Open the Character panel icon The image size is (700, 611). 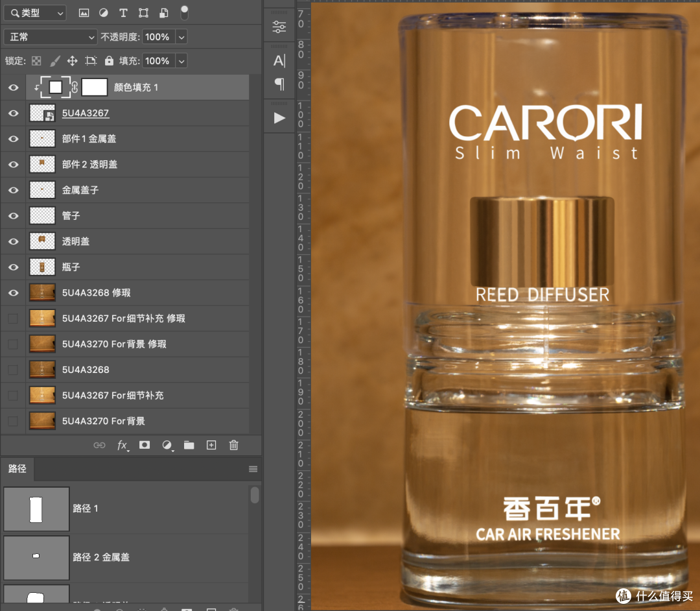coord(279,60)
